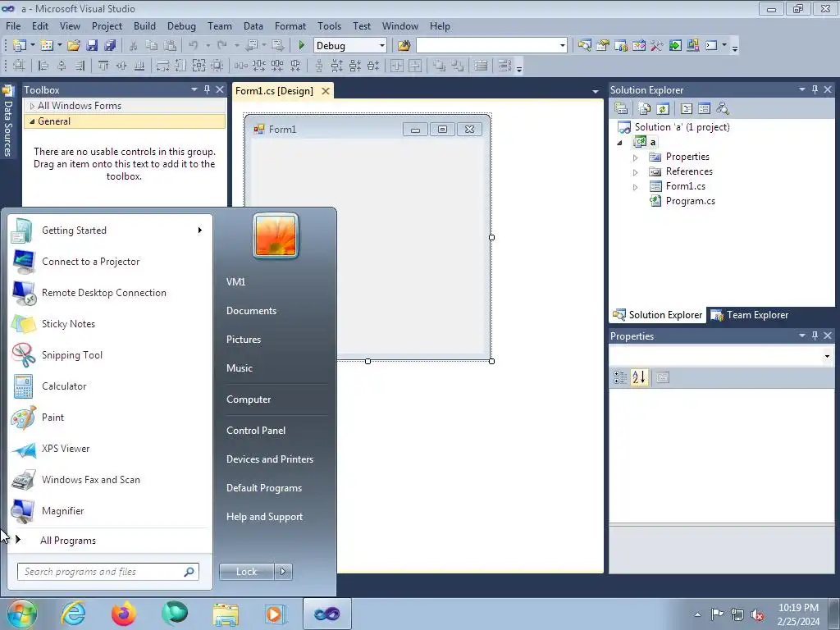Select Program.cs in Solution Explorer
This screenshot has height=630, width=840.
tap(690, 201)
